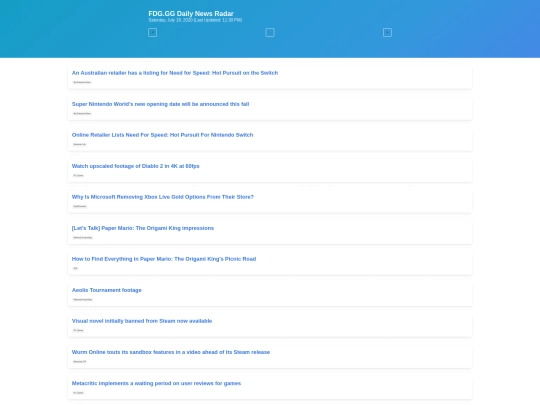The image size is (540, 405).
Task: Click source tag under Xbox Live Gold headline
Action: tap(80, 206)
